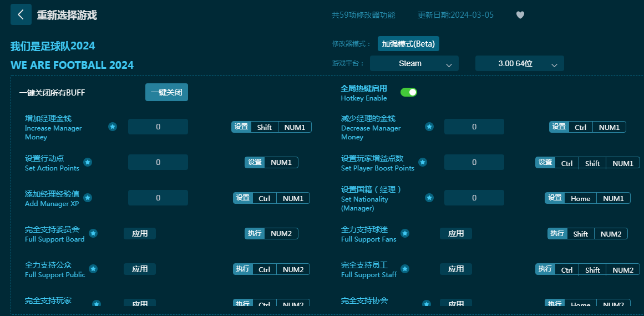Click the Set Action Points value field
This screenshot has width=644, height=316.
pos(158,162)
